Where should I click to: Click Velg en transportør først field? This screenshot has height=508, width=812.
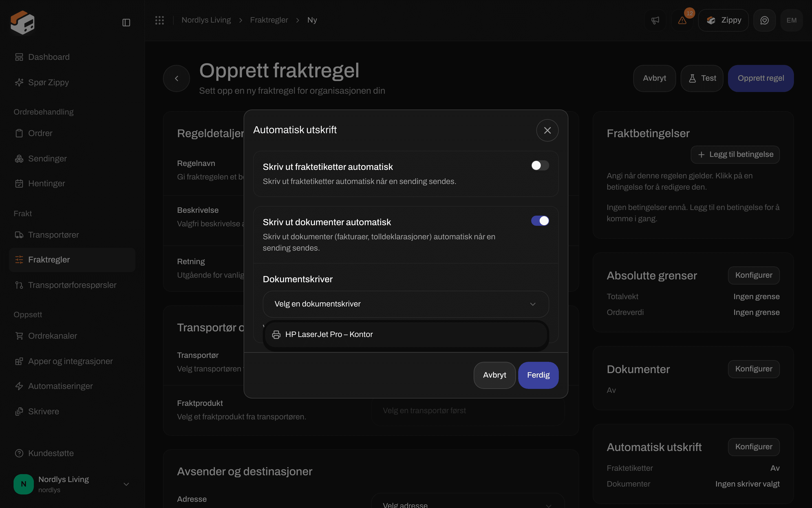(468, 411)
